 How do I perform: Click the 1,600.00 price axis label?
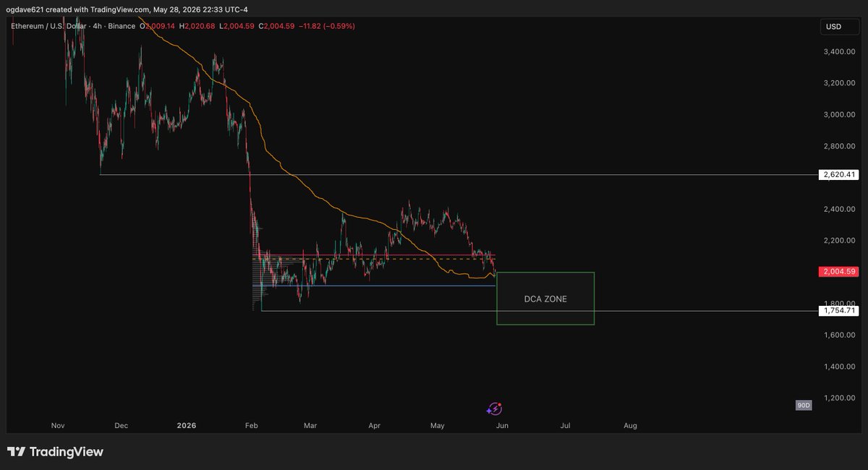pyautogui.click(x=840, y=335)
